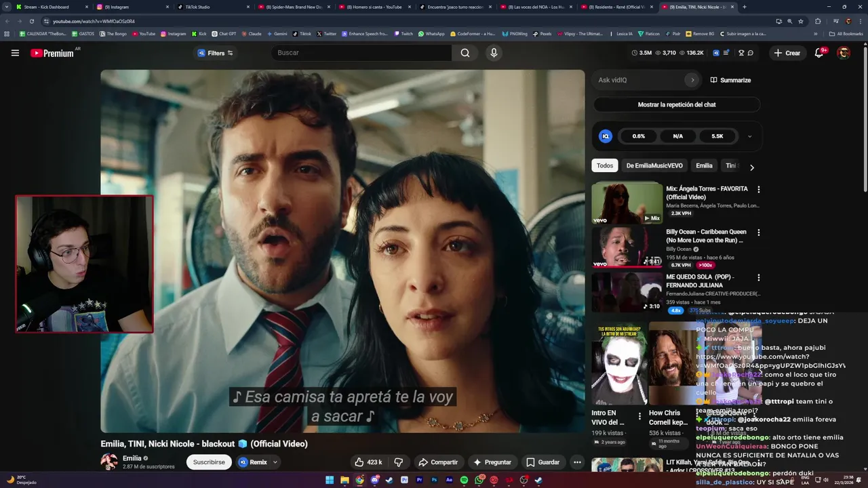The image size is (868, 488).
Task: Click the Guardar save button
Action: click(542, 462)
